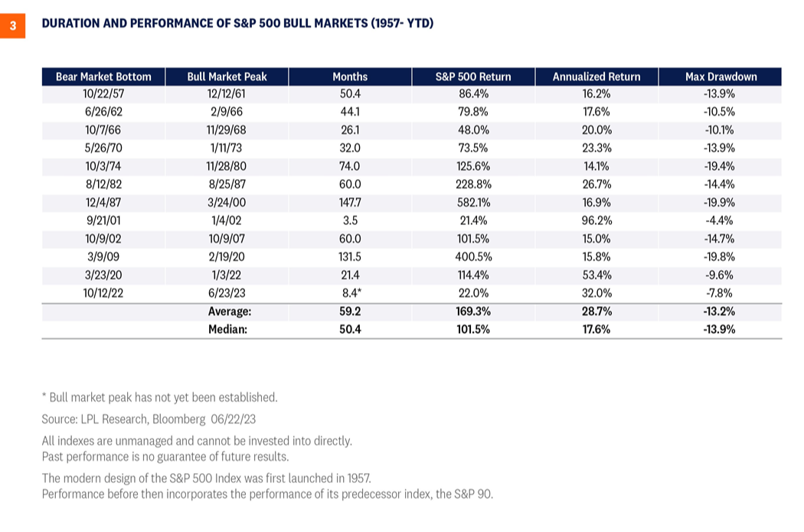Click the orange number 3 badge
This screenshot has width=804, height=532.
13,24
